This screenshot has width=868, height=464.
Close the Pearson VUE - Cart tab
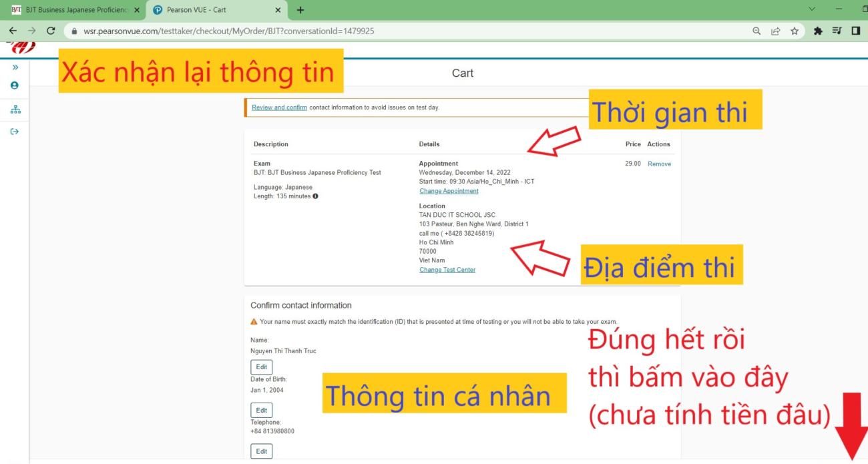click(278, 10)
